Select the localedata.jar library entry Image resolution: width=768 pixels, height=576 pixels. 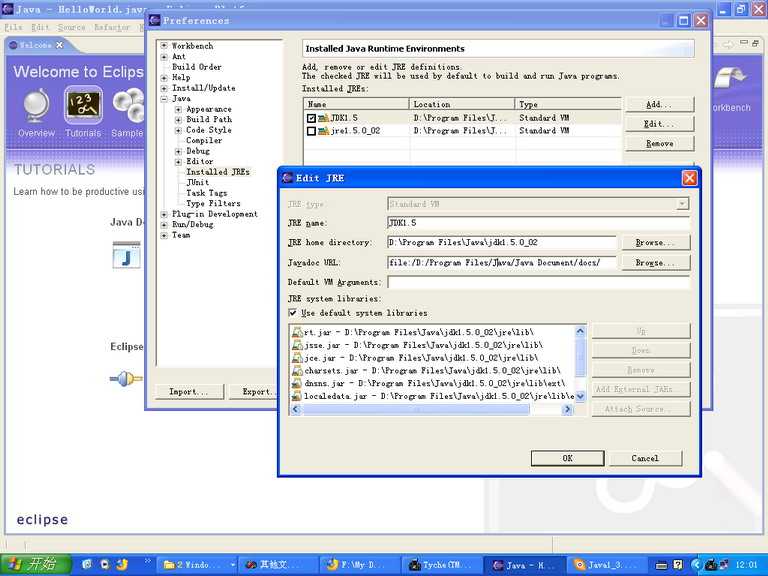coord(433,396)
